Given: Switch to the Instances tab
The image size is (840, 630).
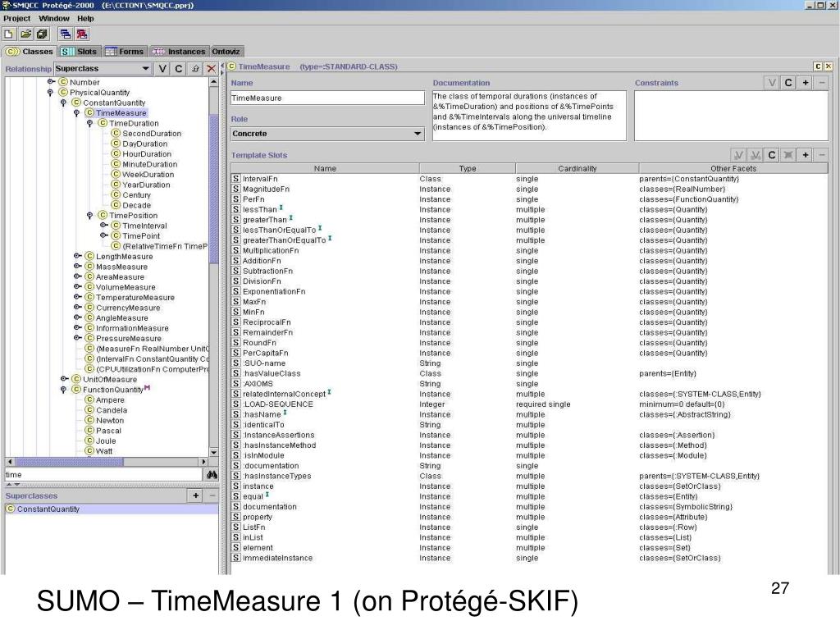Looking at the screenshot, I should 180,52.
